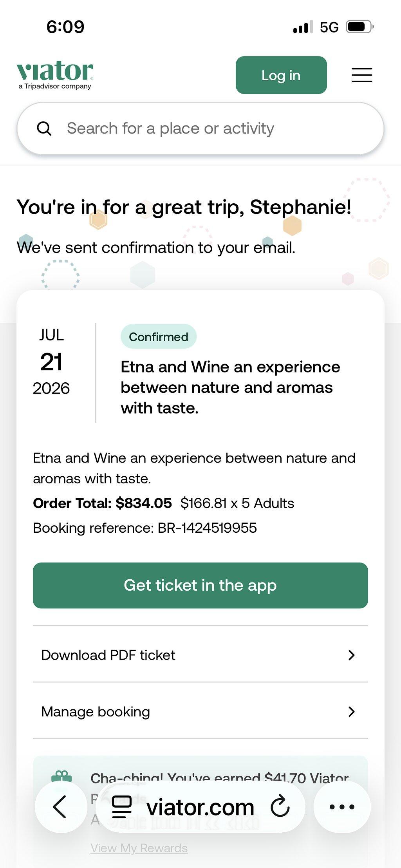This screenshot has height=868, width=401.
Task: Tap the cellular signal bars indicator
Action: [303, 27]
